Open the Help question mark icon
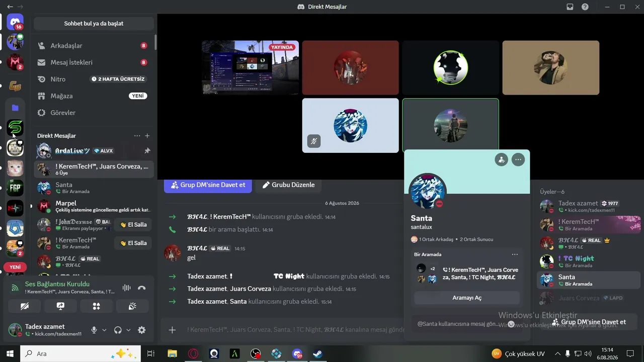This screenshot has height=362, width=644. (x=585, y=7)
